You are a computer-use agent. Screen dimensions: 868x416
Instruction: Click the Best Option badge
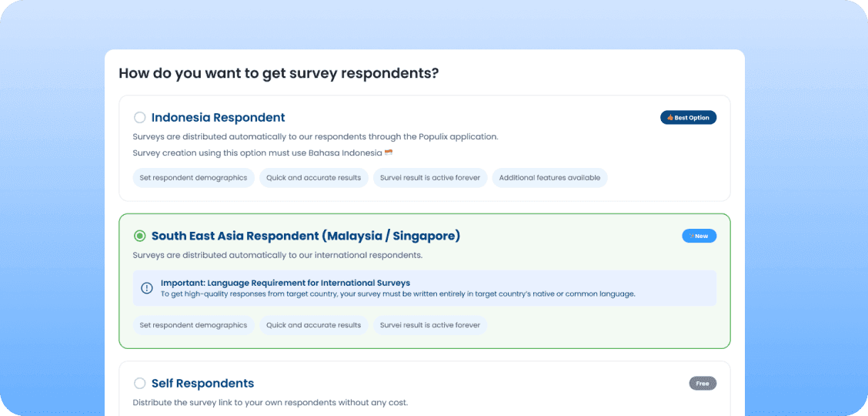tap(688, 117)
